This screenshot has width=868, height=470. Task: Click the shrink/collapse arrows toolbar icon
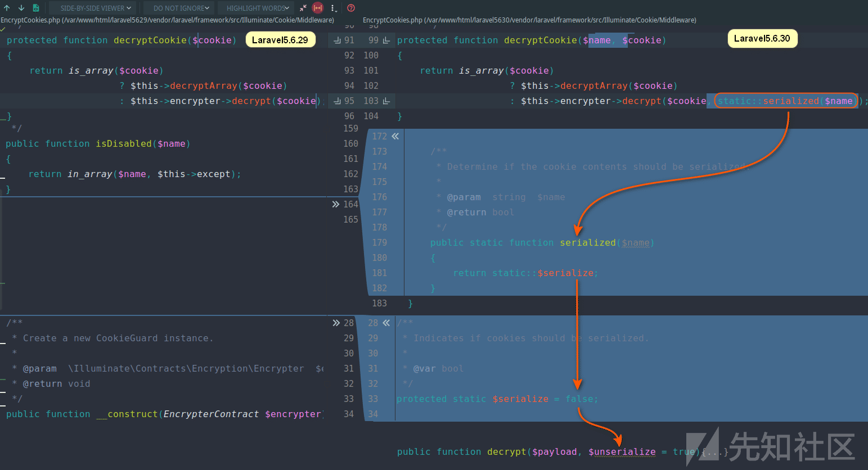click(x=303, y=8)
